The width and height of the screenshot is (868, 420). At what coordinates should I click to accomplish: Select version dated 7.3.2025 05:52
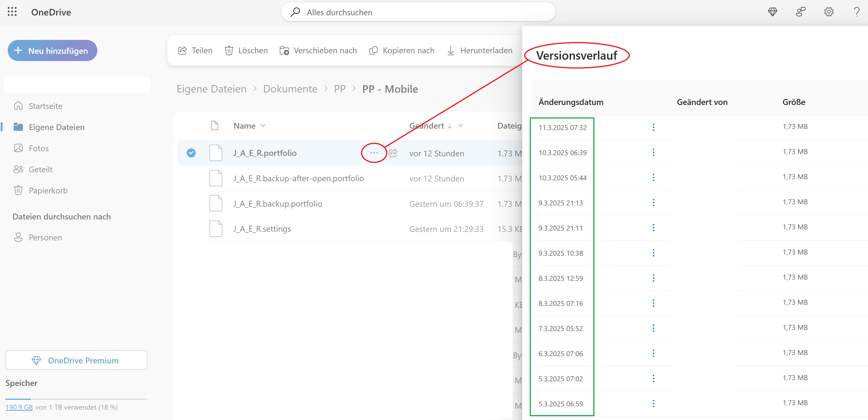[x=560, y=329]
